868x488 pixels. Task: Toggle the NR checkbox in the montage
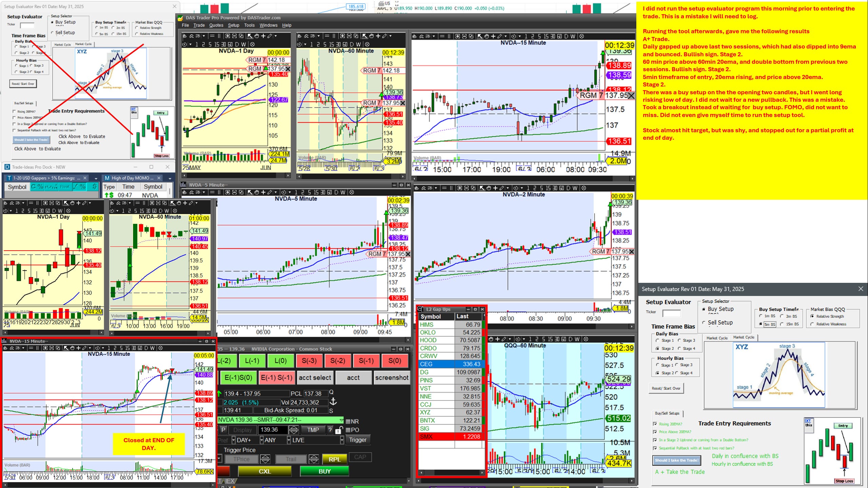[348, 422]
